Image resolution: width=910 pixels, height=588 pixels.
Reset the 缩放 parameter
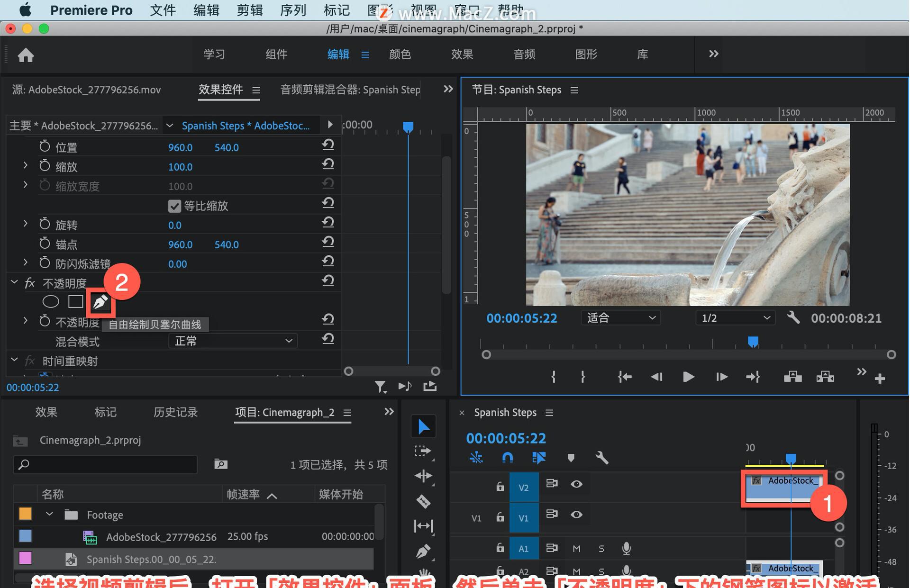click(x=328, y=164)
